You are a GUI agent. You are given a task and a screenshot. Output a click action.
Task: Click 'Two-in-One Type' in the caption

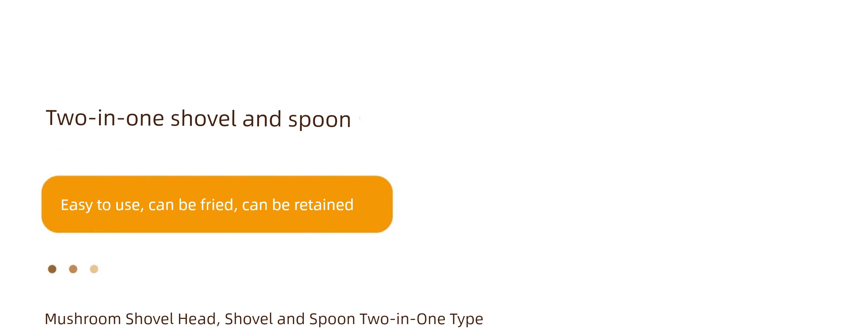coord(421,319)
